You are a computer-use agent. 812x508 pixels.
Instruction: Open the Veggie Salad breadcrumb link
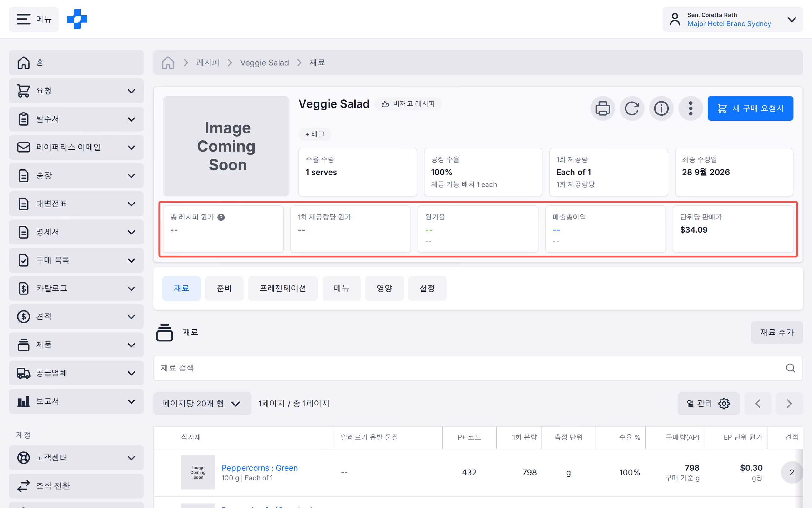click(265, 63)
